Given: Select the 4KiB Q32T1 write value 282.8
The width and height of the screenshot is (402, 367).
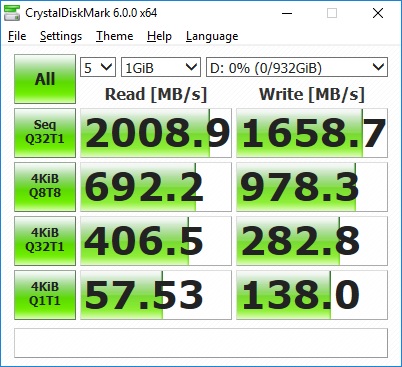Looking at the screenshot, I should 312,241.
